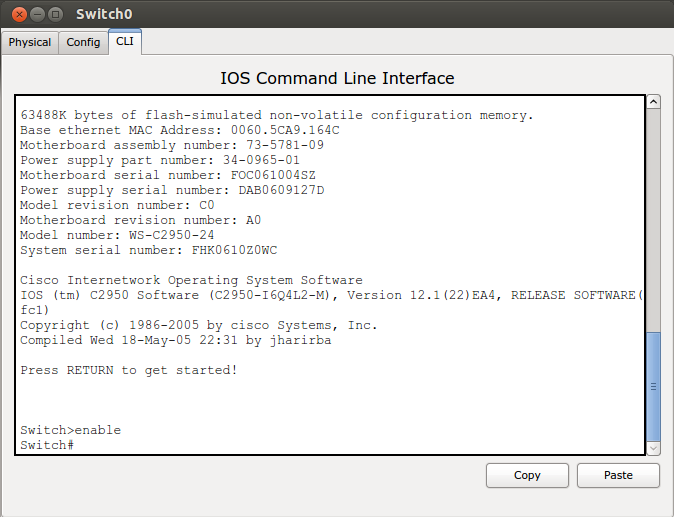Switch to the Physical tab

[x=30, y=42]
